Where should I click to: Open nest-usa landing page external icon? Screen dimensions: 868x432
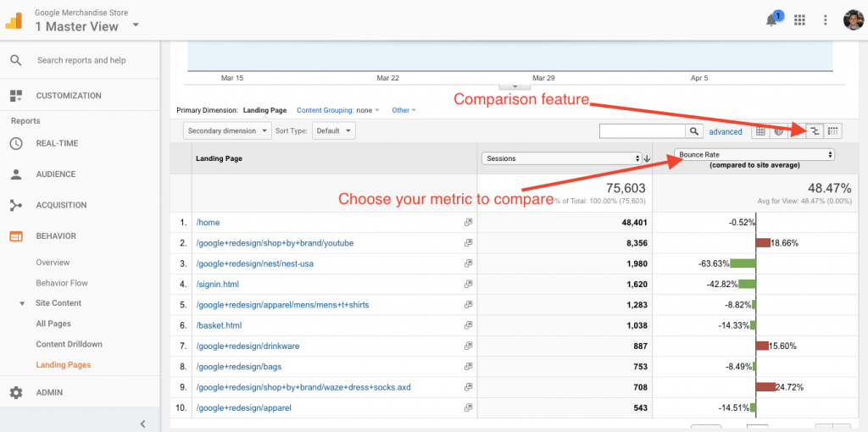tap(468, 263)
